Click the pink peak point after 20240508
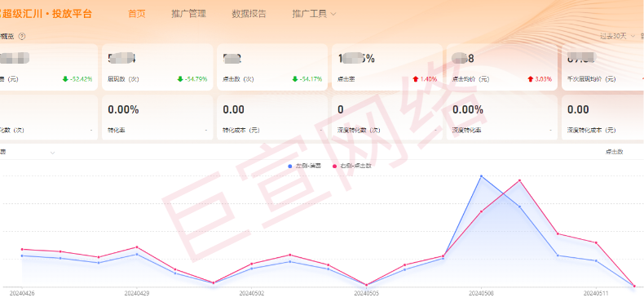644x302 pixels. tap(519, 180)
